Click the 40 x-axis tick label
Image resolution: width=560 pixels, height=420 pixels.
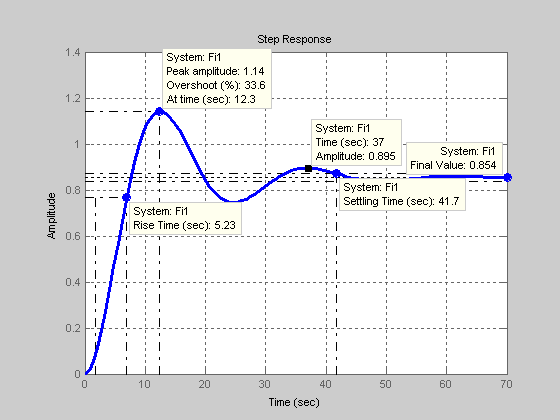pos(325,384)
